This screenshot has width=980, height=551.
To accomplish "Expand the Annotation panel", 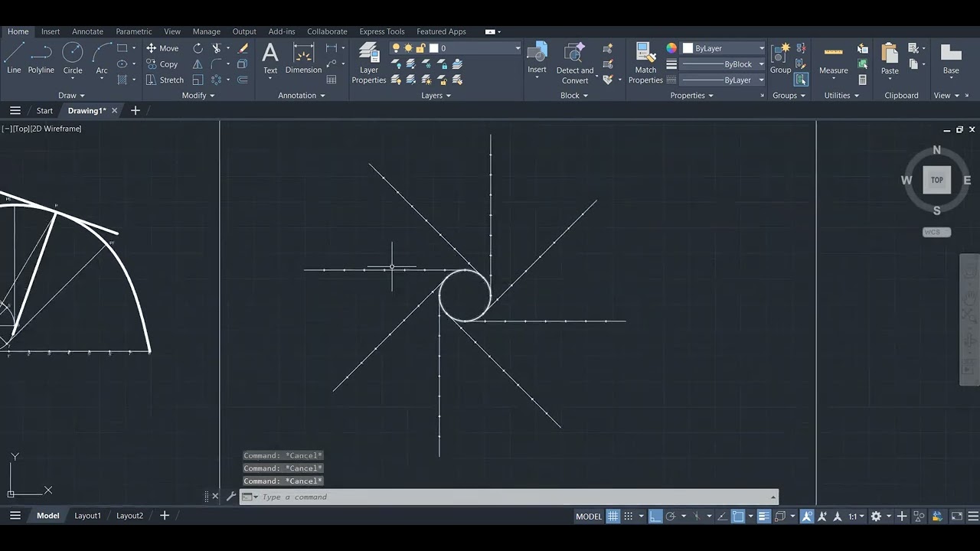I will 302,96.
